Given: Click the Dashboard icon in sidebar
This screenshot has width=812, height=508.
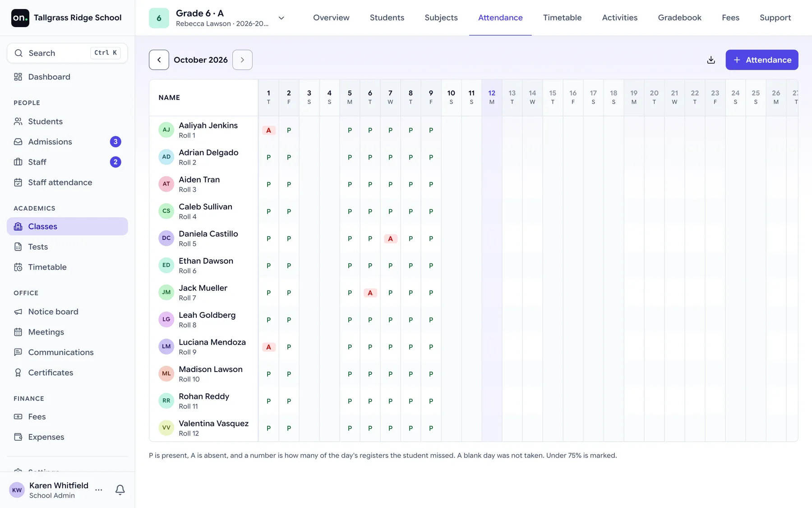Looking at the screenshot, I should [18, 77].
